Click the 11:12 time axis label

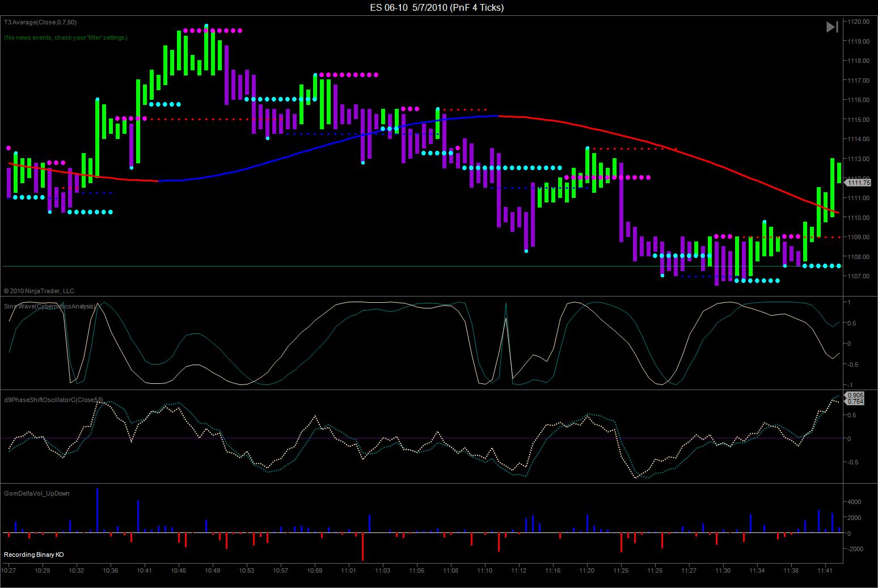(519, 571)
